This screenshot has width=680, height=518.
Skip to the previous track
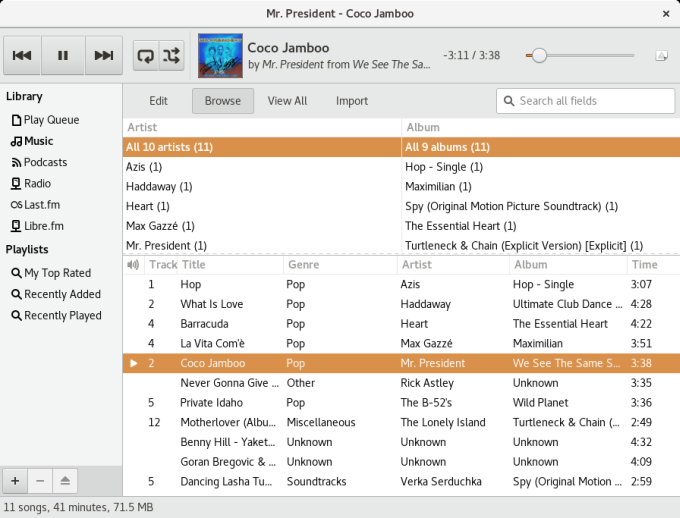click(x=22, y=56)
